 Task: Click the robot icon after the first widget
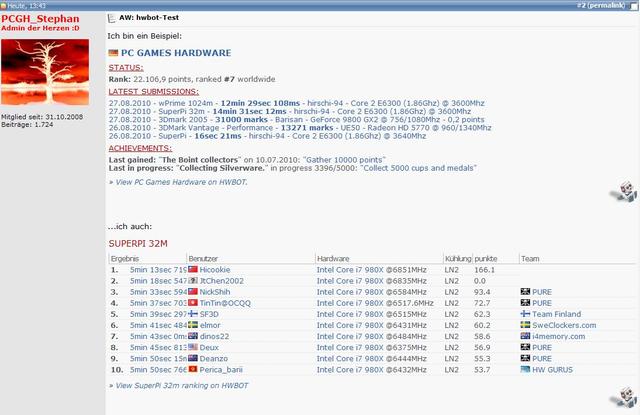click(x=624, y=191)
